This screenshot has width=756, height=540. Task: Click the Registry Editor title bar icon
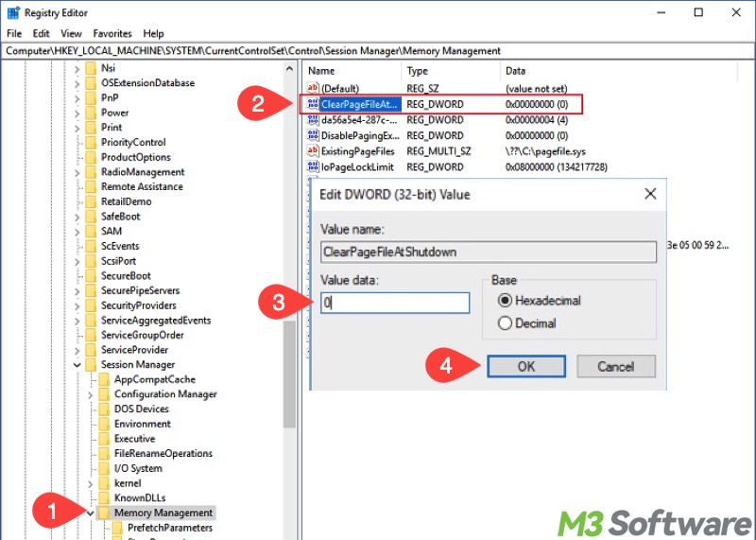13,13
